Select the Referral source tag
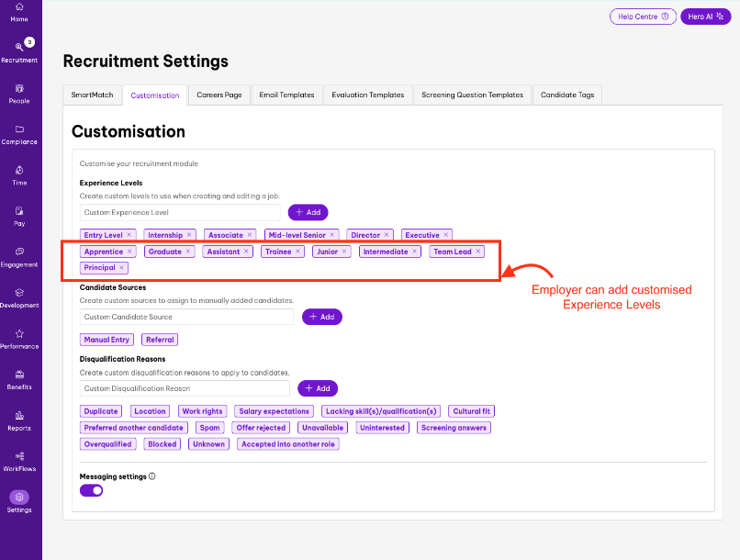The width and height of the screenshot is (740, 560). (x=160, y=340)
